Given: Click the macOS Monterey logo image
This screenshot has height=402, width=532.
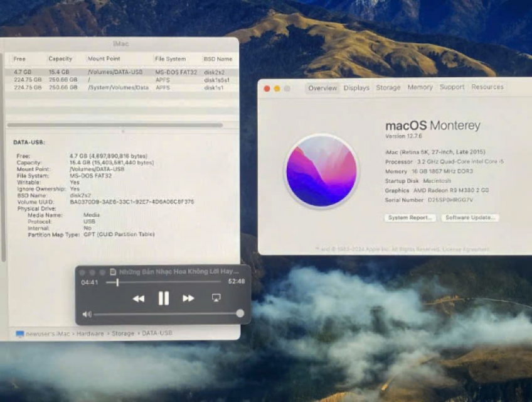Looking at the screenshot, I should click(321, 171).
